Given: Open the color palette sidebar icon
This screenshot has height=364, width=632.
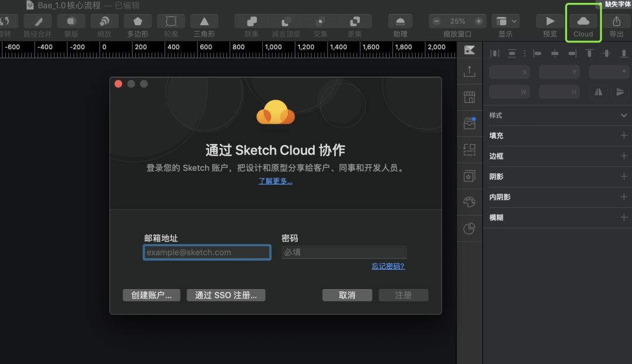Looking at the screenshot, I should click(x=469, y=202).
